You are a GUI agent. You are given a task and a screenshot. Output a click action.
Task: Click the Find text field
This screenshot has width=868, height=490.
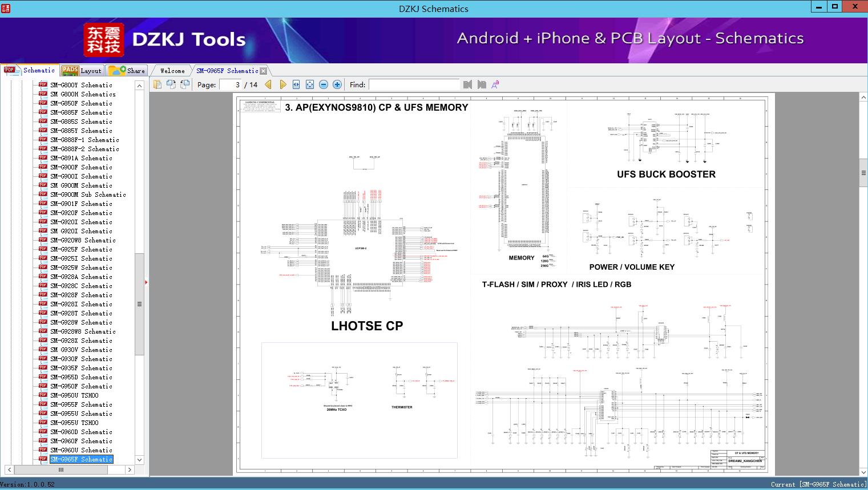pos(414,84)
